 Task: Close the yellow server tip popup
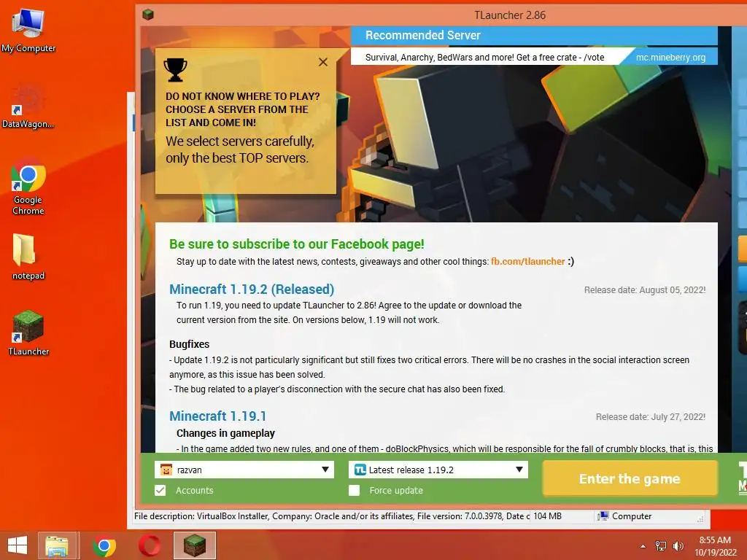tap(323, 62)
